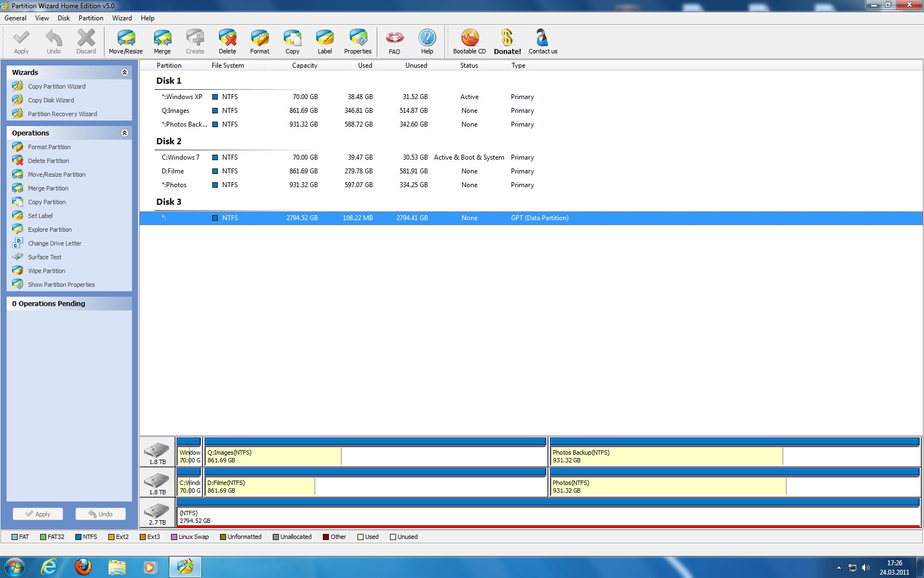This screenshot has width=924, height=578.
Task: Click the Bootable CD icon
Action: coord(470,42)
